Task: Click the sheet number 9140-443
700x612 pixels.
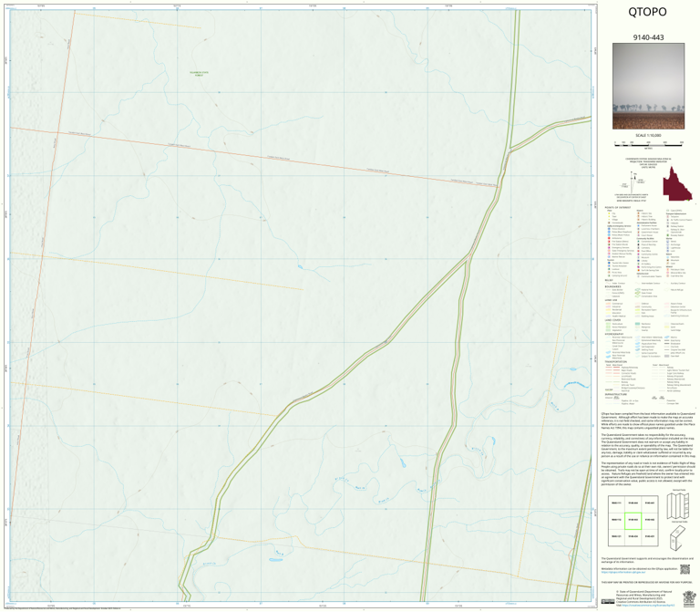Action: (x=648, y=37)
